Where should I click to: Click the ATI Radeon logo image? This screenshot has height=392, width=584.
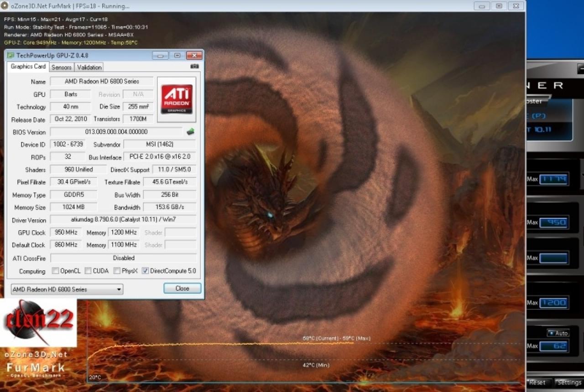point(177,99)
